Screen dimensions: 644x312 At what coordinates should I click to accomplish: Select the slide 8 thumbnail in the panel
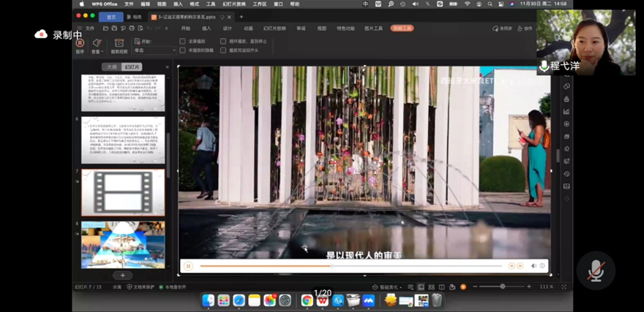click(x=123, y=245)
